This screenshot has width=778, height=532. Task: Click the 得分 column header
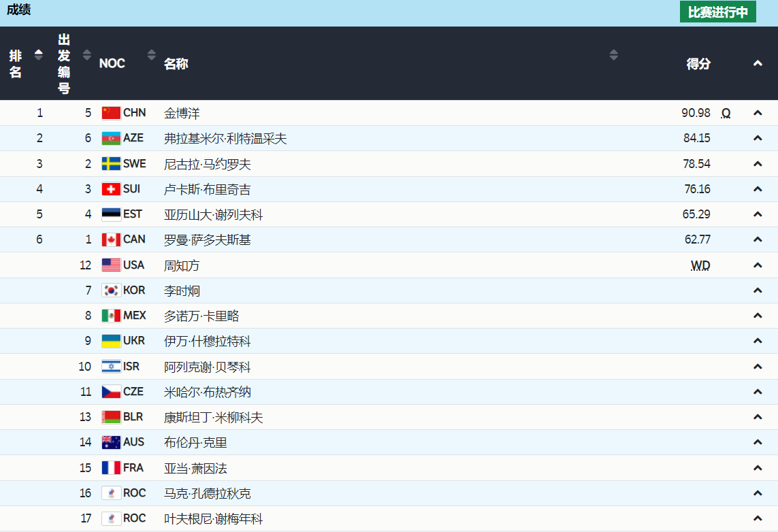pyautogui.click(x=698, y=63)
